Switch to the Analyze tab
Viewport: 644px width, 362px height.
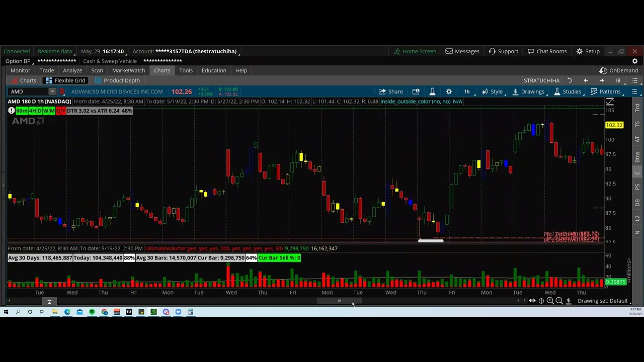coord(72,70)
